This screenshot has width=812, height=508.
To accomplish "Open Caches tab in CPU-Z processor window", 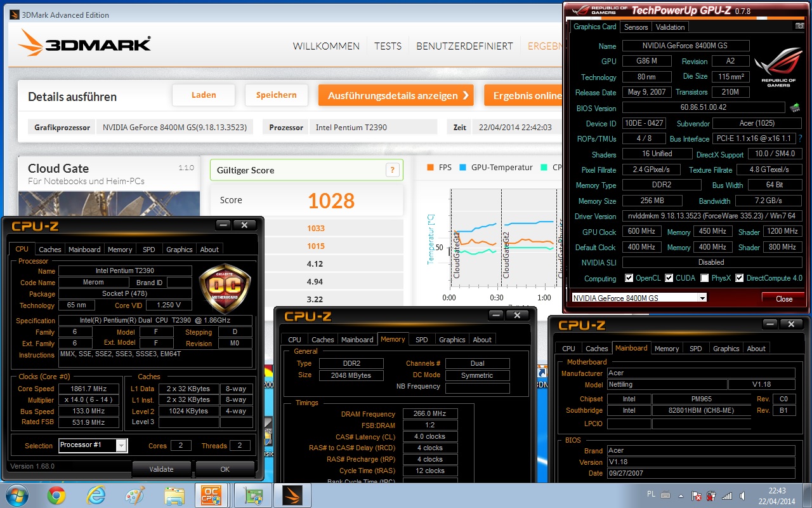I will 50,250.
